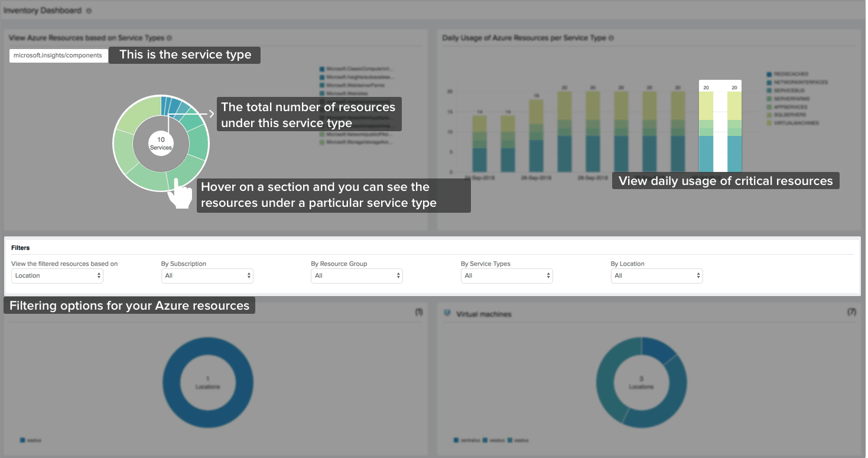Click info icon beside Daily Usage heading

(x=611, y=38)
